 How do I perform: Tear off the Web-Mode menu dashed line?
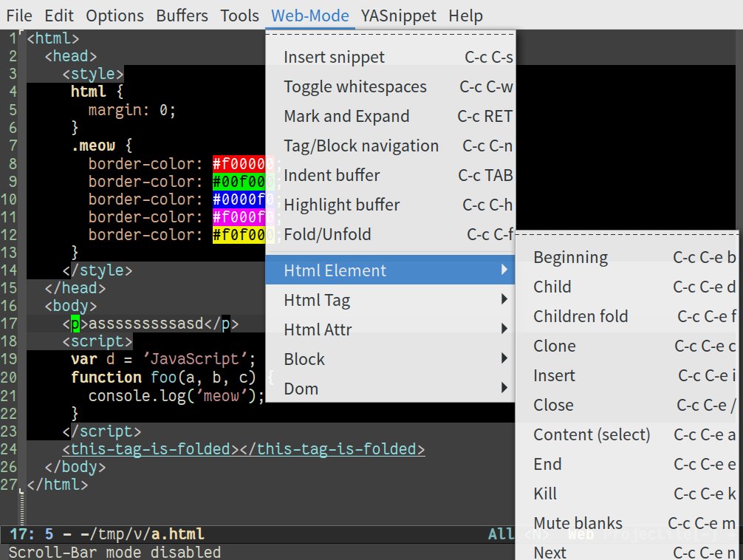(x=391, y=35)
